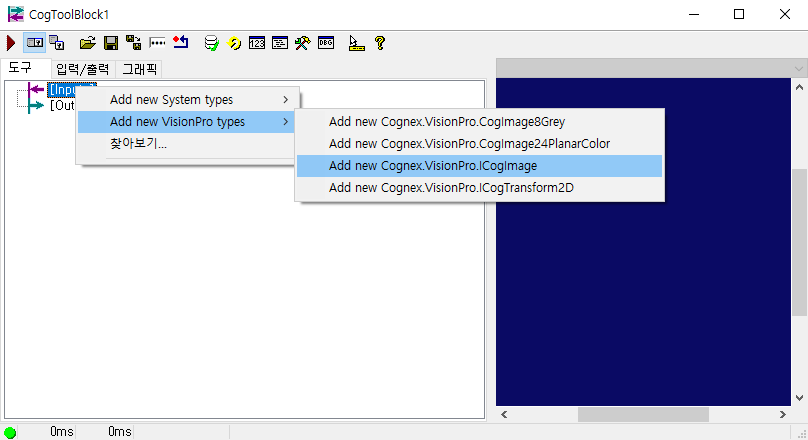The image size is (808, 440).
Task: Click the purple input arrow icon in tree
Action: 36,90
